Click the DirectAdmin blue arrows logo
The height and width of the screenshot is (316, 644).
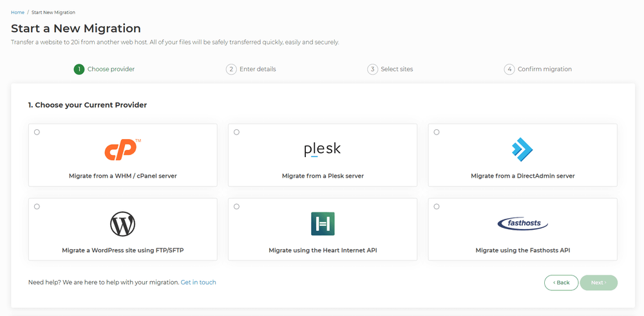pos(522,149)
